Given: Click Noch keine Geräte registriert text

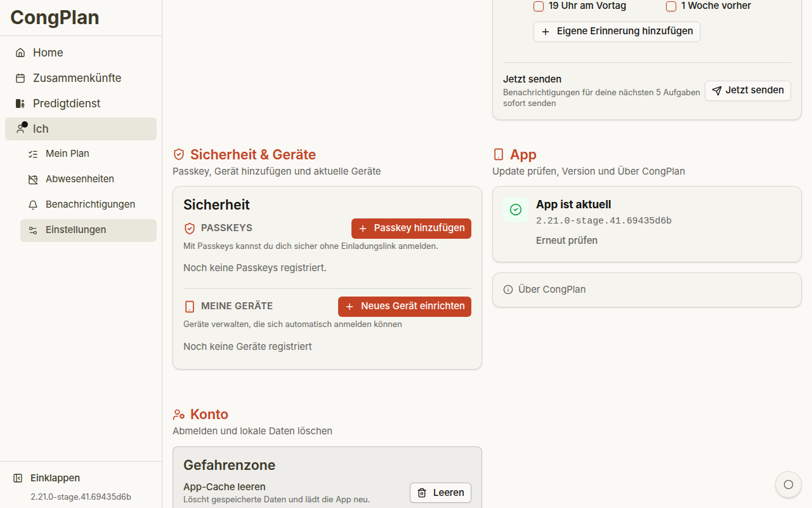Looking at the screenshot, I should 247,347.
